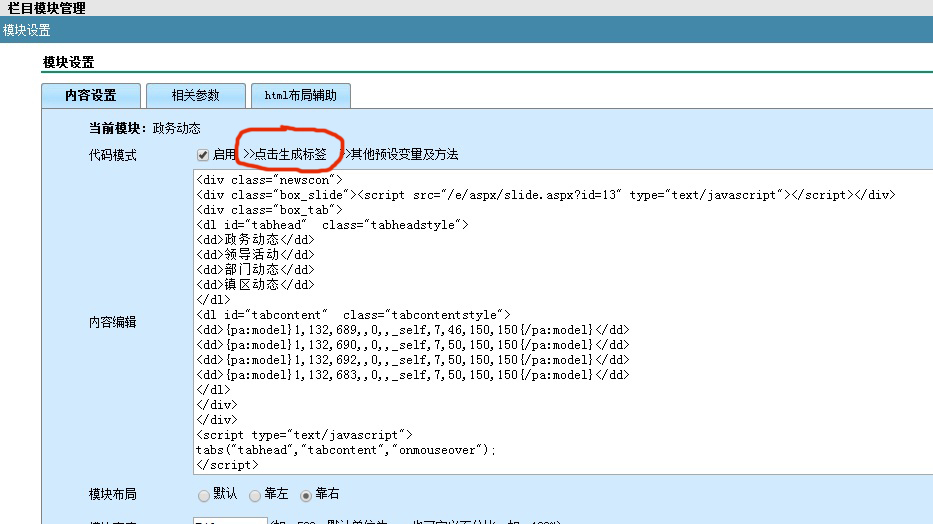Select the 靠右 layout radio button
This screenshot has width=933, height=524.
point(307,495)
